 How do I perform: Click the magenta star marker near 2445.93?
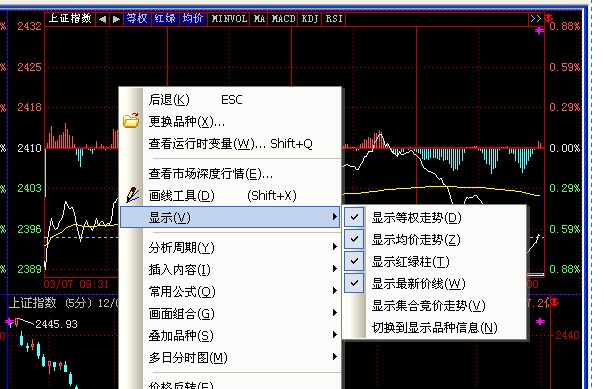click(x=8, y=322)
